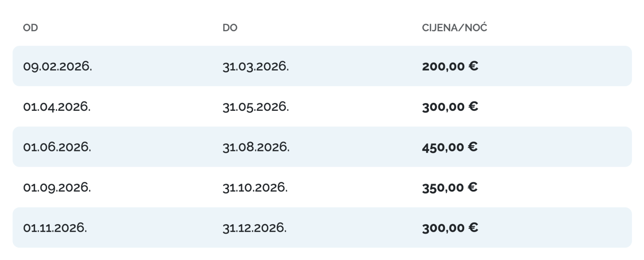Choose the start date 01.06.2026.
The image size is (644, 260).
coord(57,147)
